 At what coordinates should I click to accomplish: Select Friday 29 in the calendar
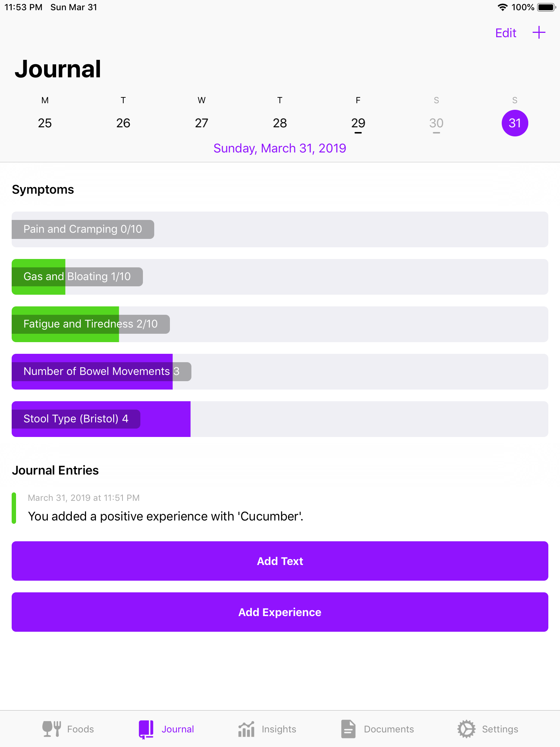click(358, 123)
